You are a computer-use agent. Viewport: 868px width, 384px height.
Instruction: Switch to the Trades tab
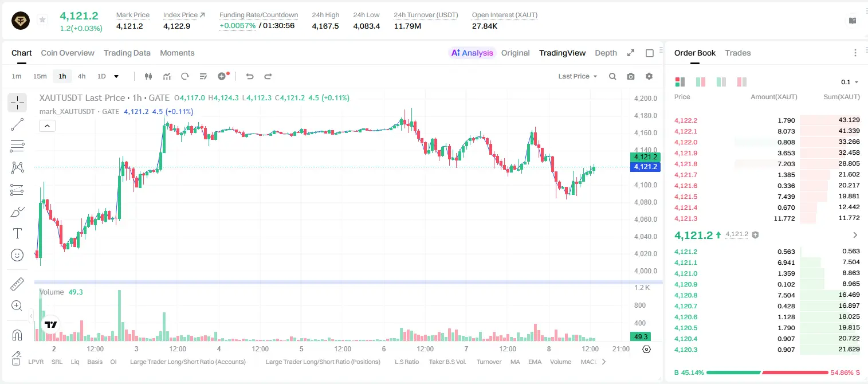click(x=738, y=53)
